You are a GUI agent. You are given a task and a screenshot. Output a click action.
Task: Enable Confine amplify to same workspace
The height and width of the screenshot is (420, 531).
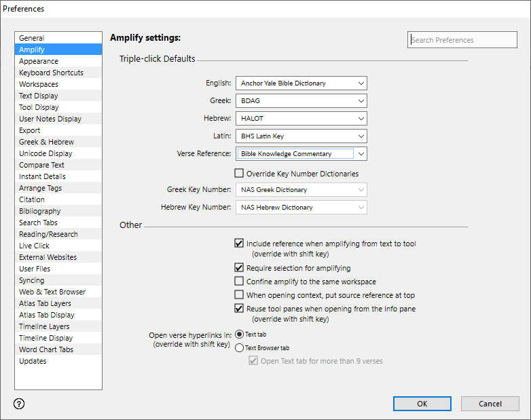click(239, 282)
